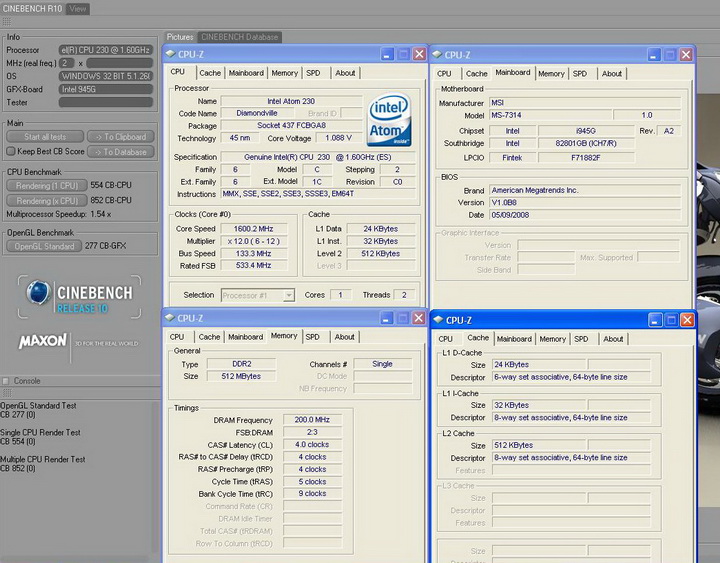Click the Maxon logo
This screenshot has height=563, width=720.
[42, 342]
